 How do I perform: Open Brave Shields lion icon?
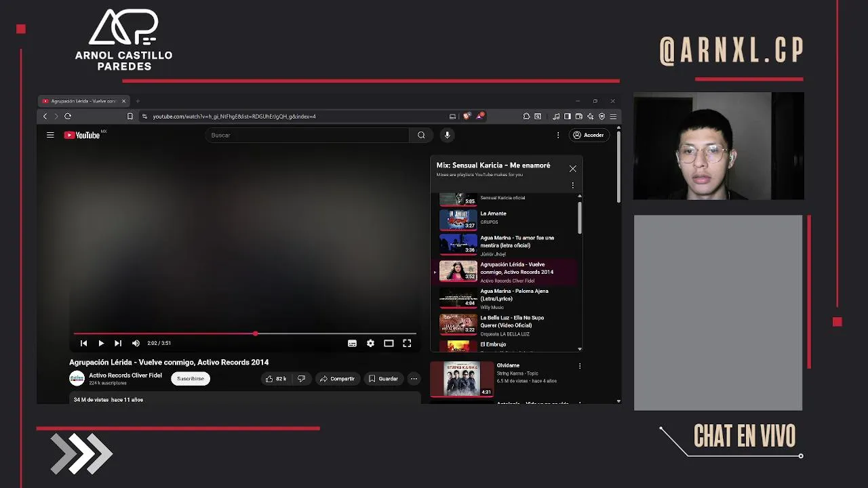467,117
